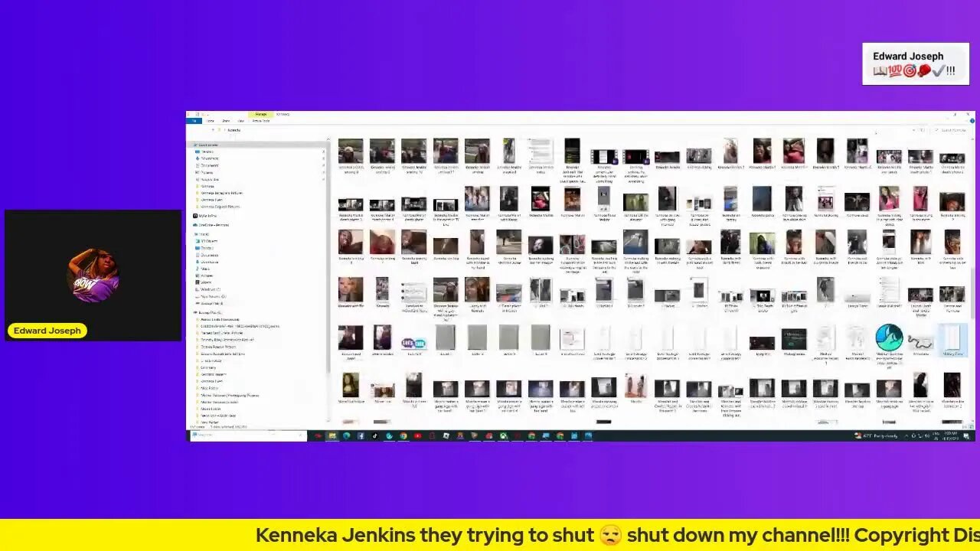
Task: Open File Explorer from the taskbar
Action: 332,435
